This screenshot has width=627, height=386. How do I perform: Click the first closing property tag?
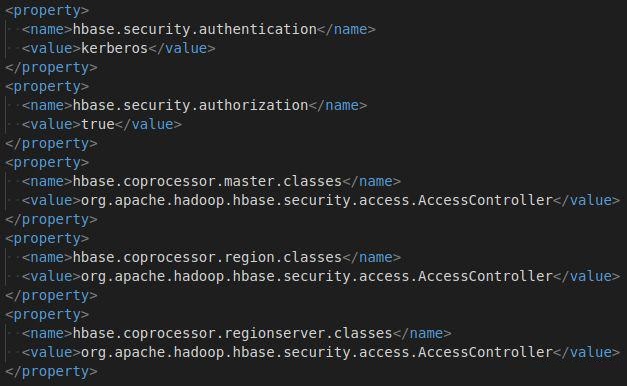pos(51,68)
